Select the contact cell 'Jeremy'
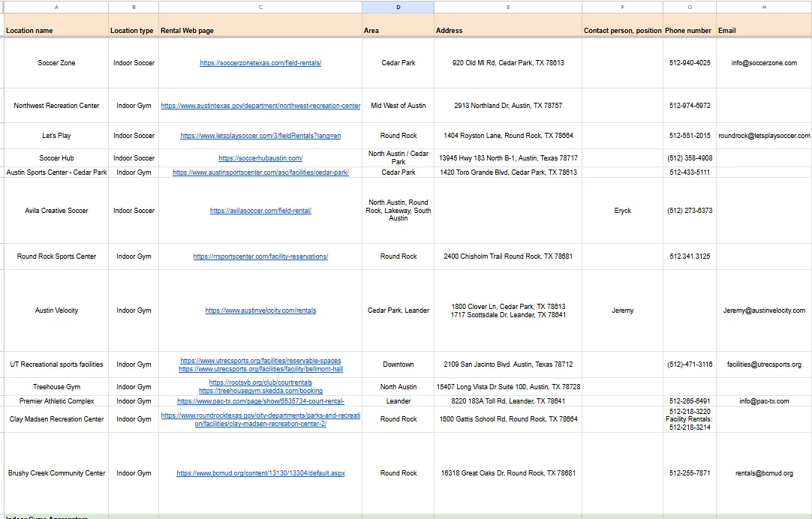Screen dimensions: 812x519 [x=622, y=310]
